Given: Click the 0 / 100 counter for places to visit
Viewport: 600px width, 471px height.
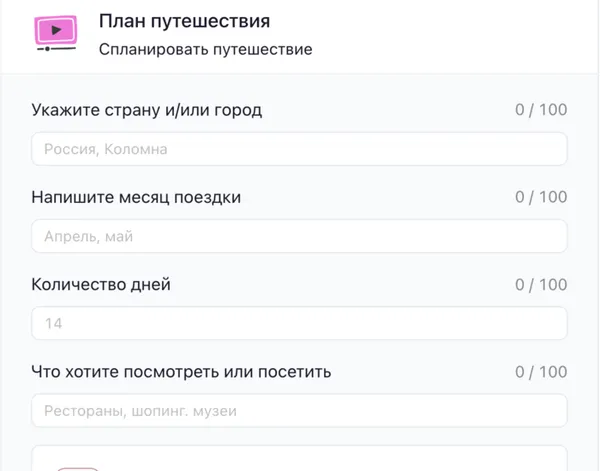Looking at the screenshot, I should pyautogui.click(x=541, y=372).
